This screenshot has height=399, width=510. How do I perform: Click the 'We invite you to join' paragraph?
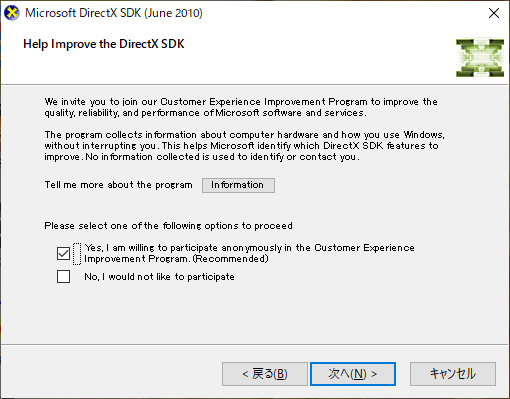241,107
